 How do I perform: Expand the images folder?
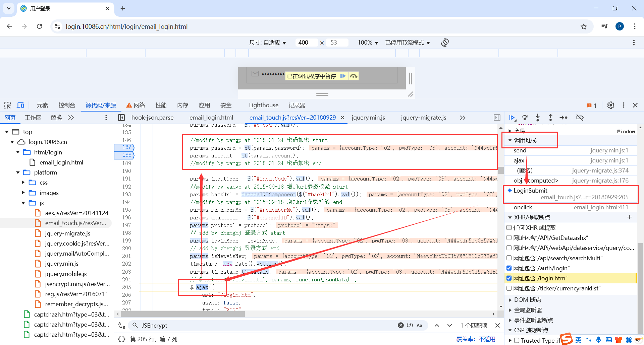(23, 193)
